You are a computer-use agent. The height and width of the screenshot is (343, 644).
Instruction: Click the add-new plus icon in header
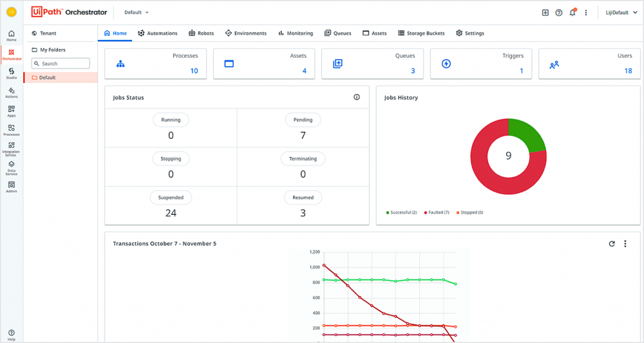tap(545, 13)
